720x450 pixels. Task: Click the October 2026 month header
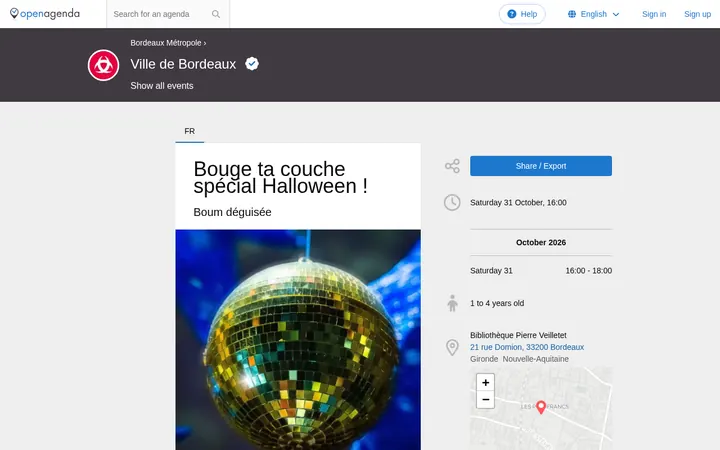[541, 242]
